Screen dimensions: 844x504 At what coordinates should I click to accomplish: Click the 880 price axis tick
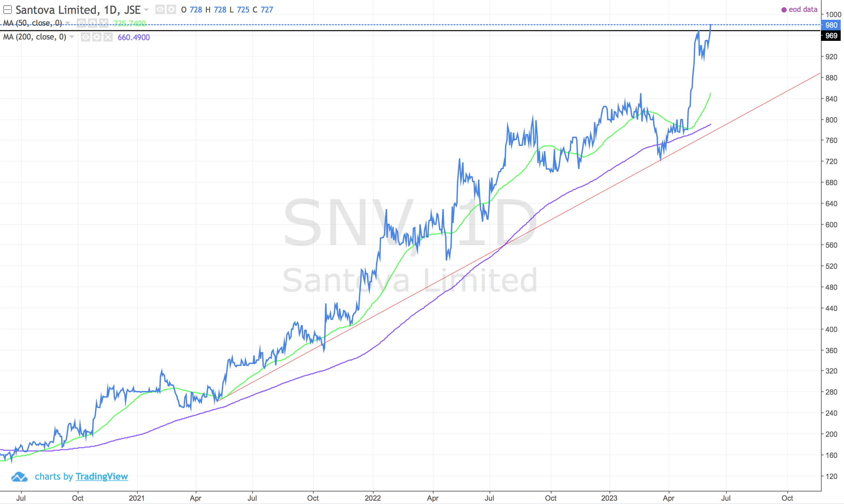[831, 78]
